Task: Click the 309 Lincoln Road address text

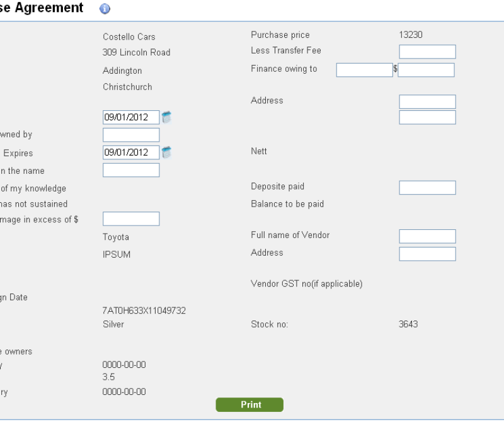Action: pyautogui.click(x=136, y=52)
